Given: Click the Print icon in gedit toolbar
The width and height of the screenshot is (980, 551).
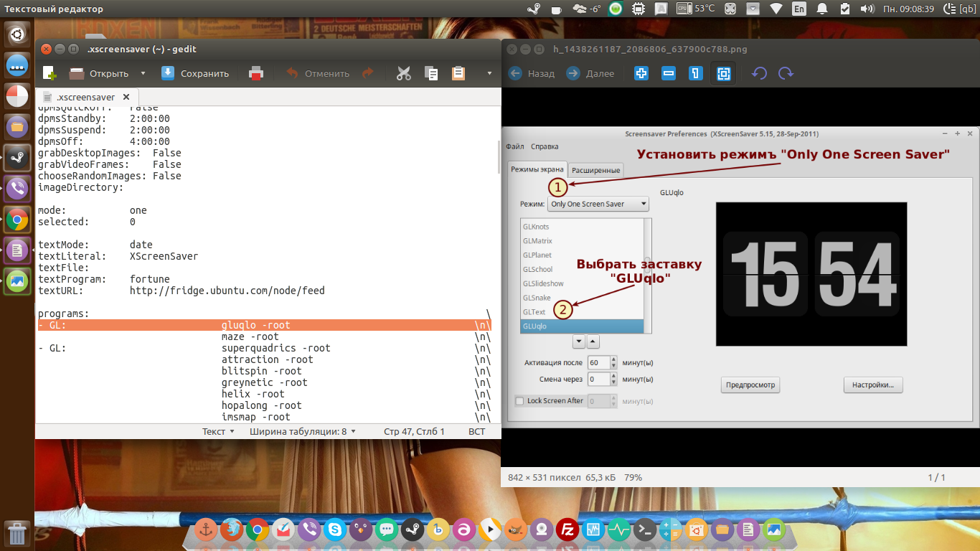Looking at the screenshot, I should (256, 73).
